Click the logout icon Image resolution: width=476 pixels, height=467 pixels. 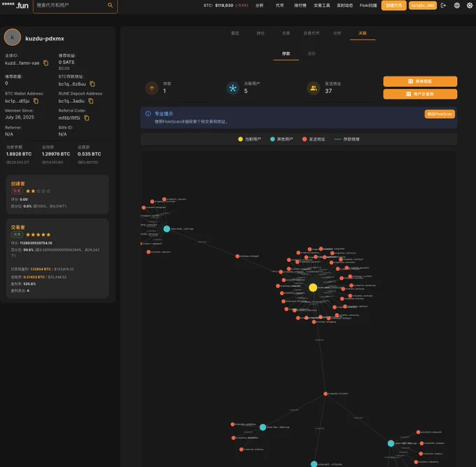[443, 6]
